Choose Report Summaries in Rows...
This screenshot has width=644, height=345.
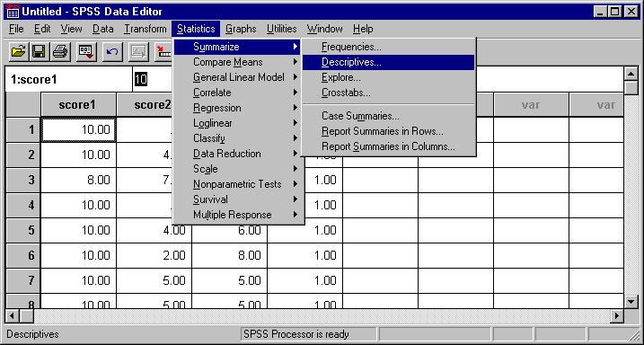[389, 131]
